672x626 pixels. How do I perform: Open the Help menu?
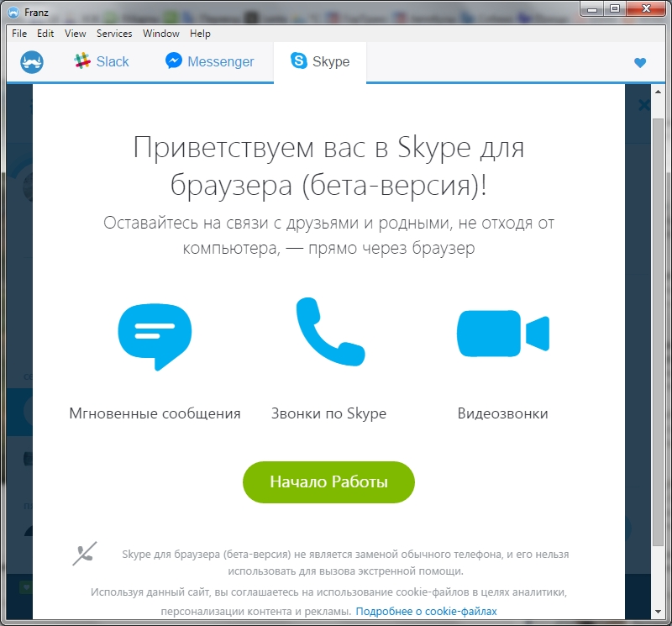click(200, 34)
